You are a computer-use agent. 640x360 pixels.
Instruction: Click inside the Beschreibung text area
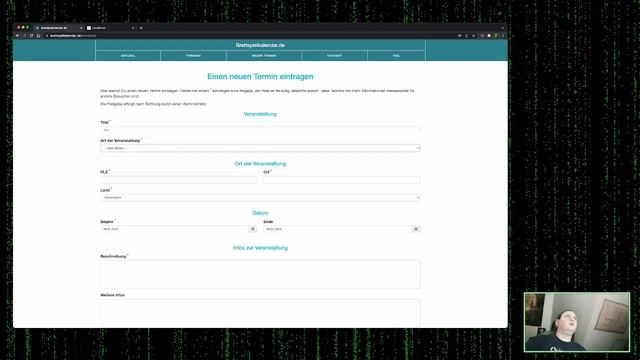(x=260, y=274)
